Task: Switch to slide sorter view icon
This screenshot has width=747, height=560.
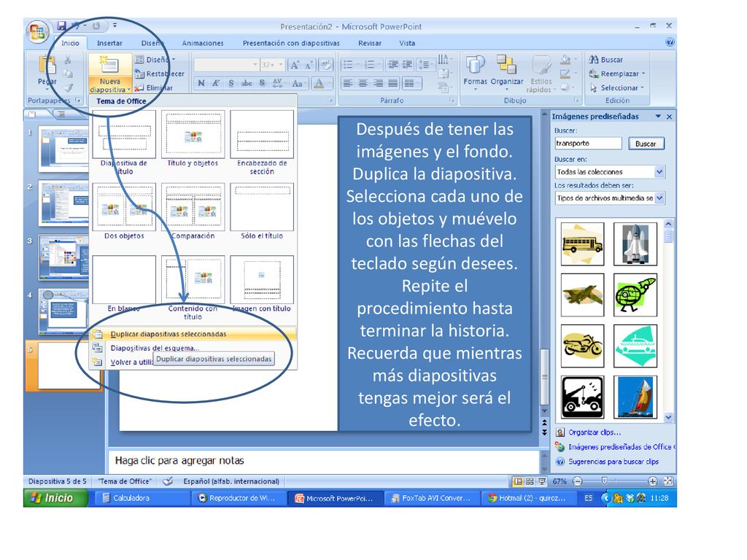Action: coord(530,481)
